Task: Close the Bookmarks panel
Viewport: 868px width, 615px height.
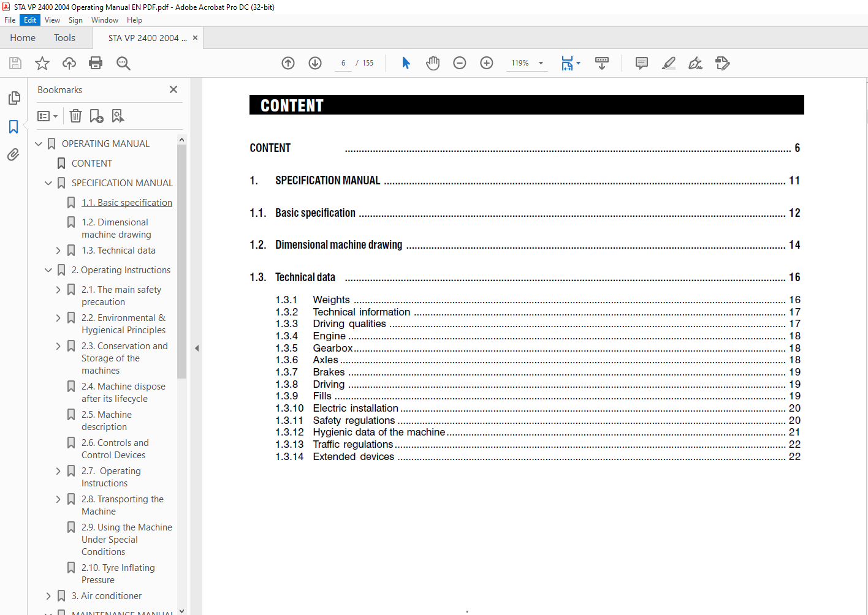Action: 173,89
